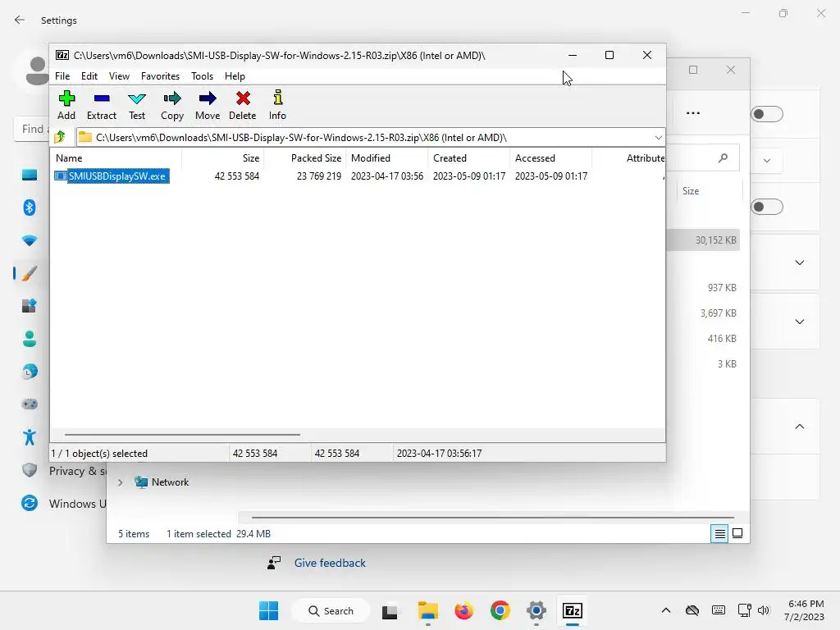
Task: Open the 7-Zip address path dropdown
Action: (659, 138)
